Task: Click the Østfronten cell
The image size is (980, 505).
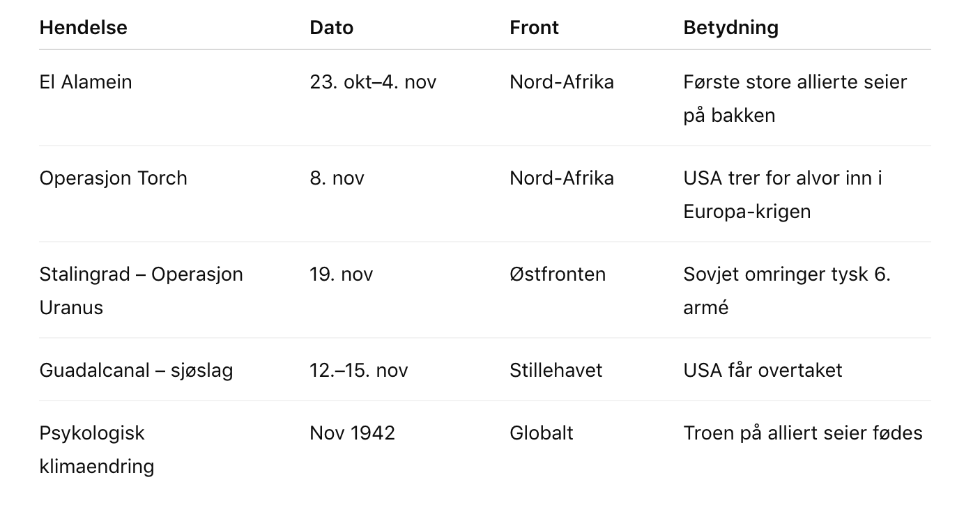Action: 558,274
